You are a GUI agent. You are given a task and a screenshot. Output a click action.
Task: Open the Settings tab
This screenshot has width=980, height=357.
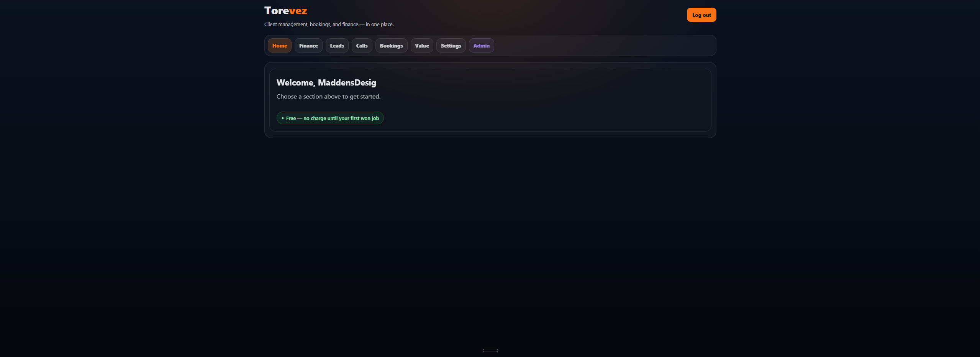click(451, 46)
